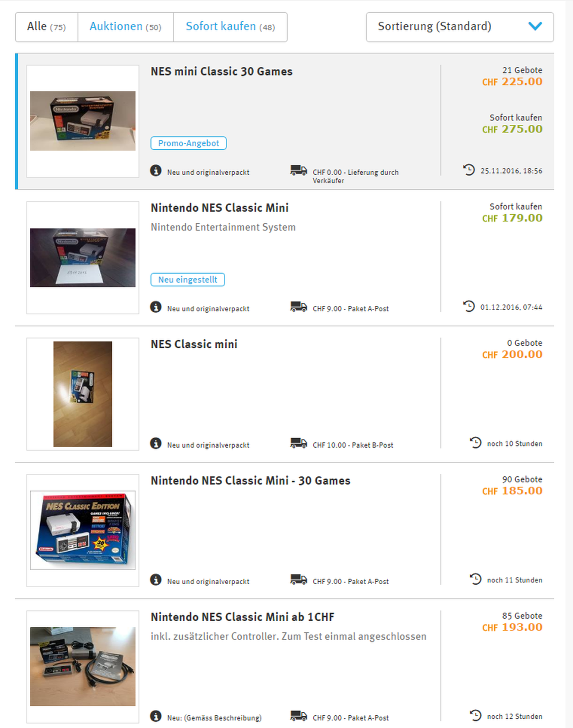Open Nintendo NES Classic Mini ab 1CHF listing
Viewport: 573px width, 728px height.
coord(242,617)
